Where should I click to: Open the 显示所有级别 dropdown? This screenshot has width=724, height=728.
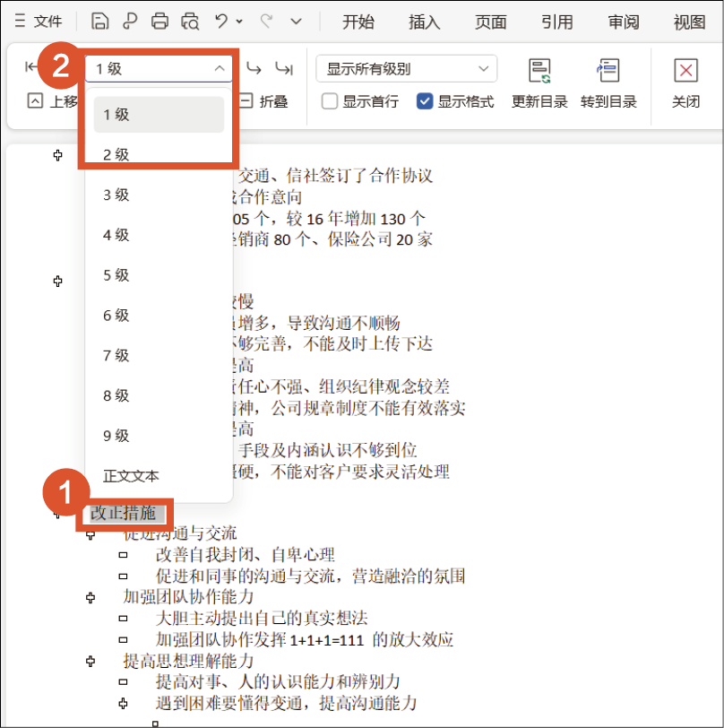tap(406, 68)
